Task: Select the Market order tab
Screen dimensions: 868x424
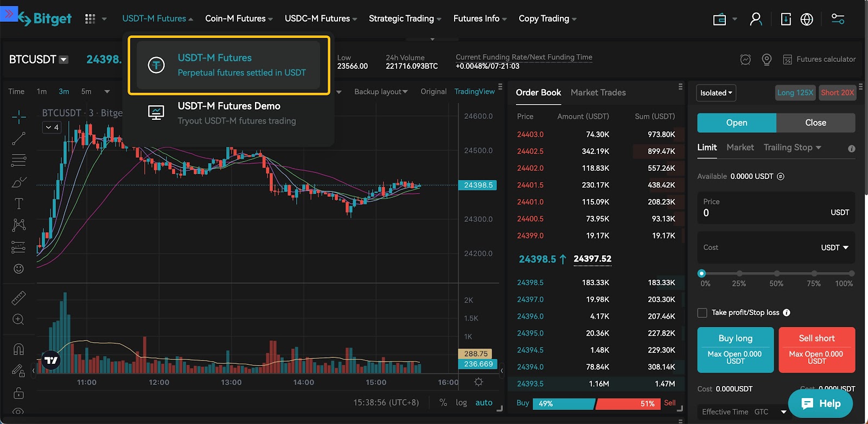Action: click(740, 147)
